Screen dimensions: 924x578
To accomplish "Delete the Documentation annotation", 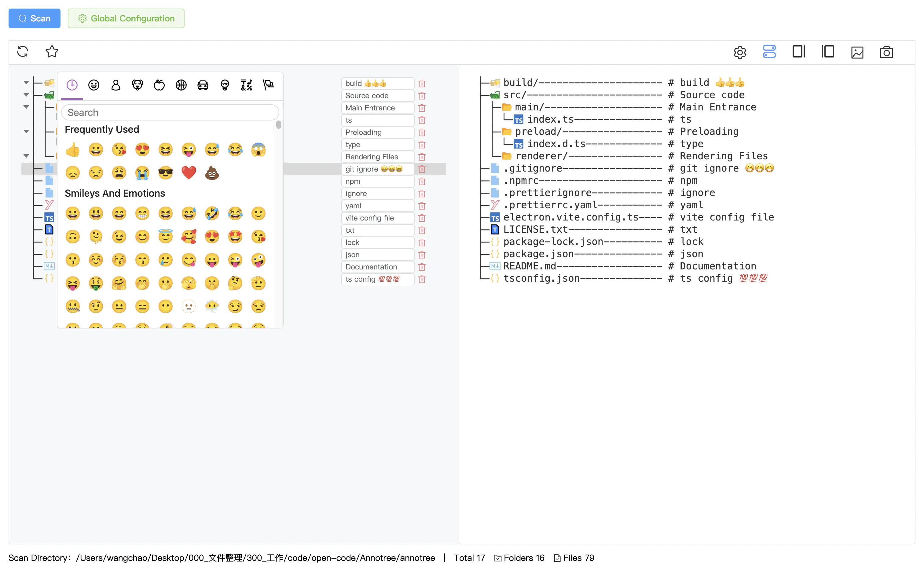I will coord(422,267).
